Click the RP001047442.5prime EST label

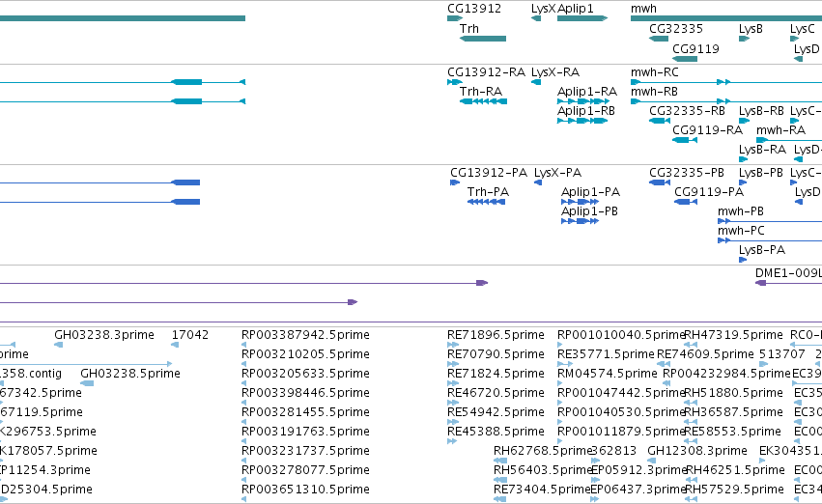tap(621, 393)
